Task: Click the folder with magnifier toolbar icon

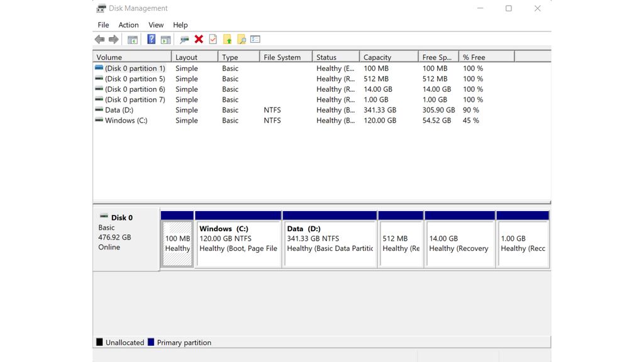Action: pos(241,38)
